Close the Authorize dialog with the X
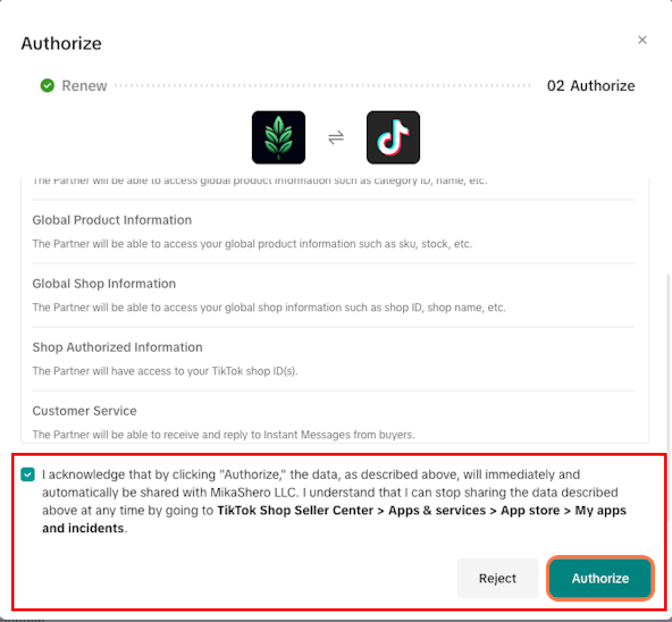 (x=642, y=40)
